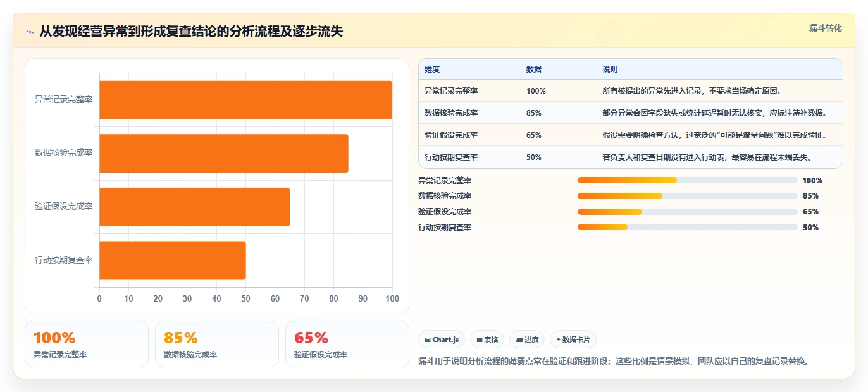
Task: Select table cell 行动按期复查率 in 维度 column
Action: [x=451, y=157]
